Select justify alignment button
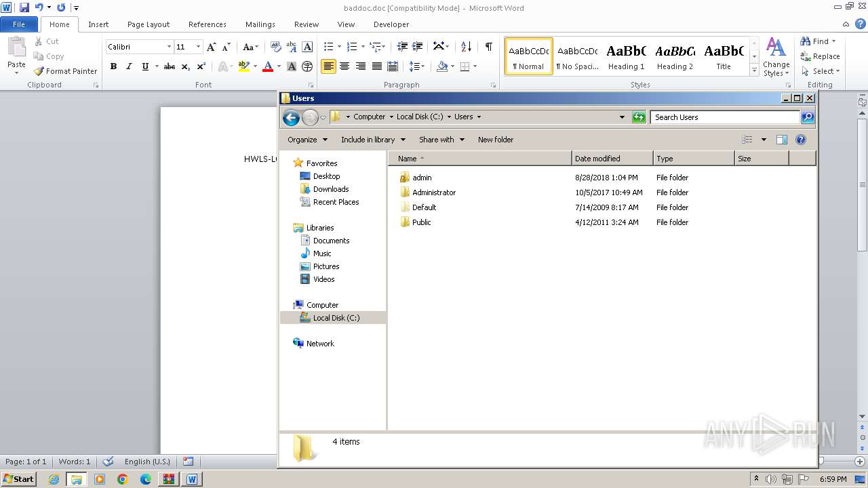Image resolution: width=868 pixels, height=488 pixels. click(377, 66)
